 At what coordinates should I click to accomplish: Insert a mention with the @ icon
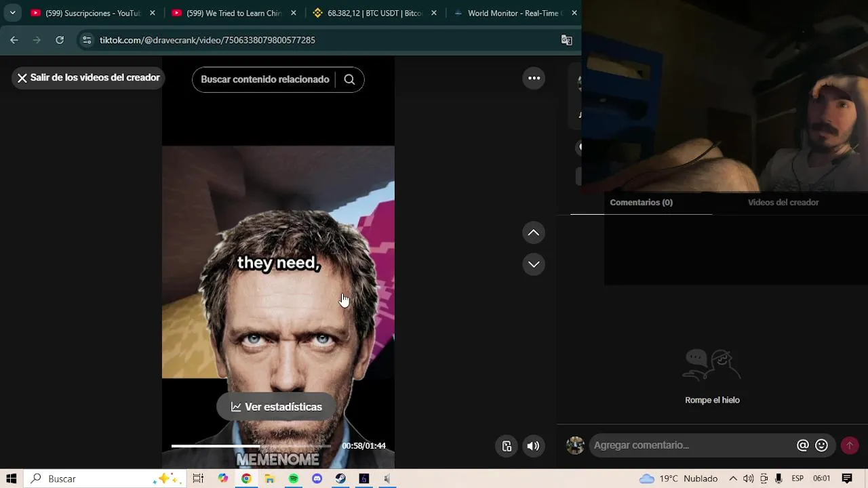click(x=803, y=445)
